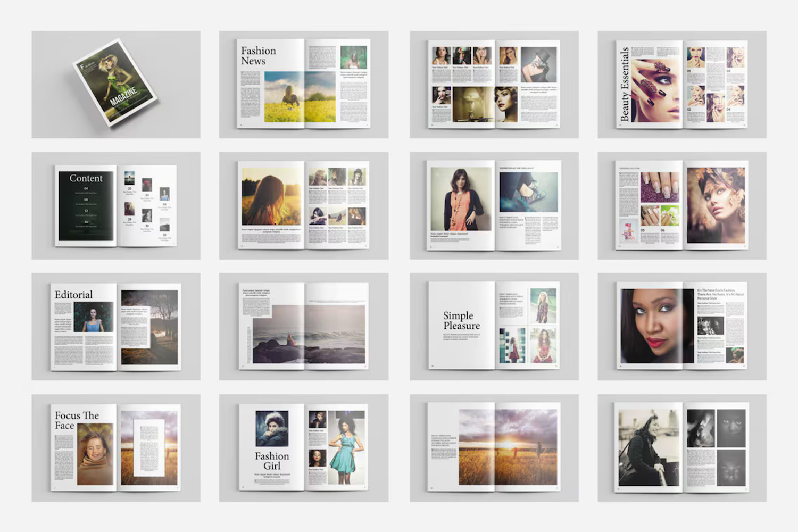Select the Fashion News spread
This screenshot has width=798, height=532.
click(x=304, y=85)
